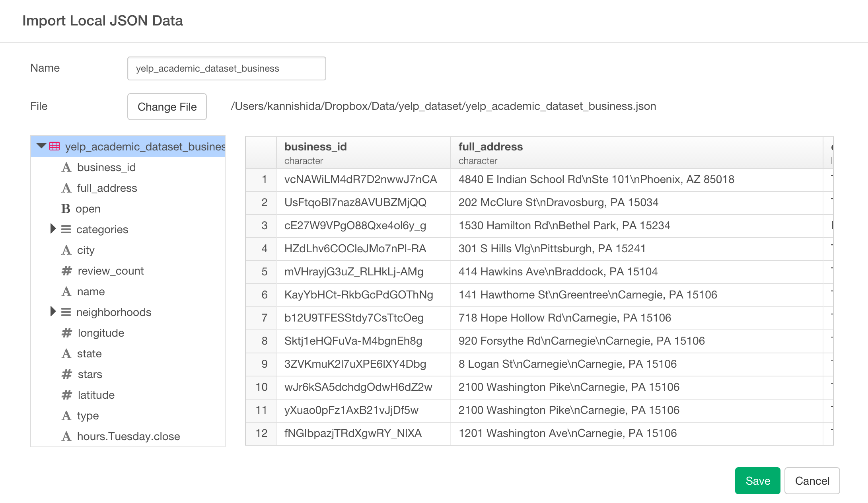Click the boolean type icon beside open
868x503 pixels.
point(66,209)
